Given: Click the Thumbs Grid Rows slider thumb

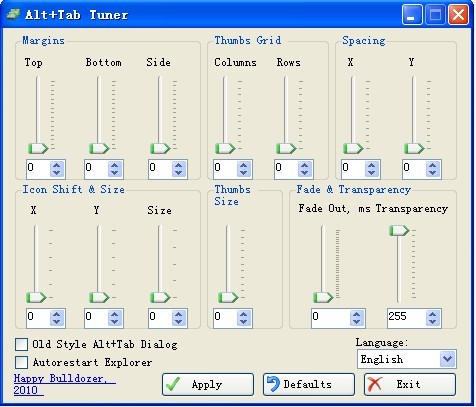Looking at the screenshot, I should (x=286, y=148).
